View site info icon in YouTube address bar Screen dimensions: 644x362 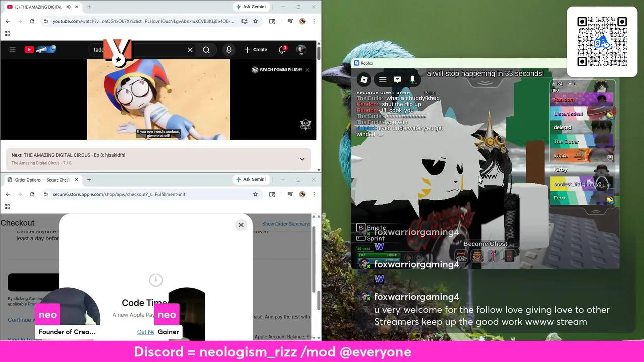(x=46, y=21)
